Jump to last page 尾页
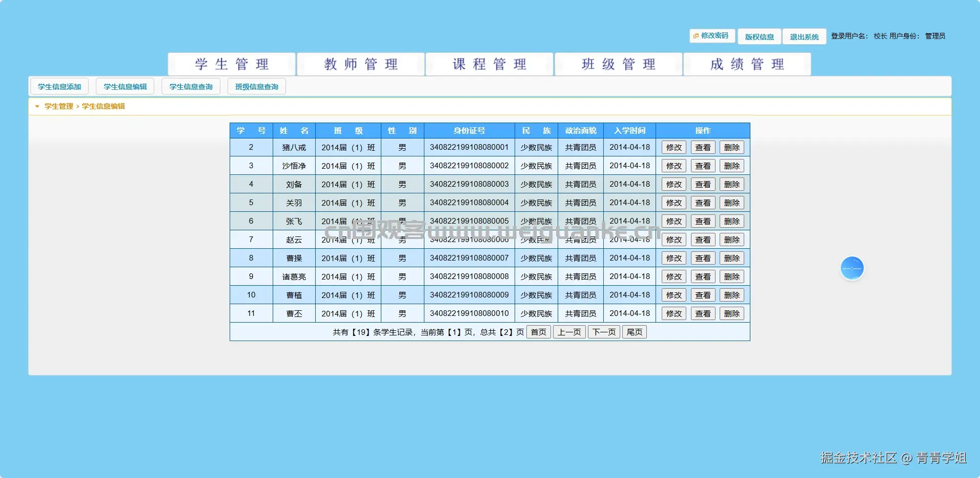Image resolution: width=980 pixels, height=478 pixels. 635,332
